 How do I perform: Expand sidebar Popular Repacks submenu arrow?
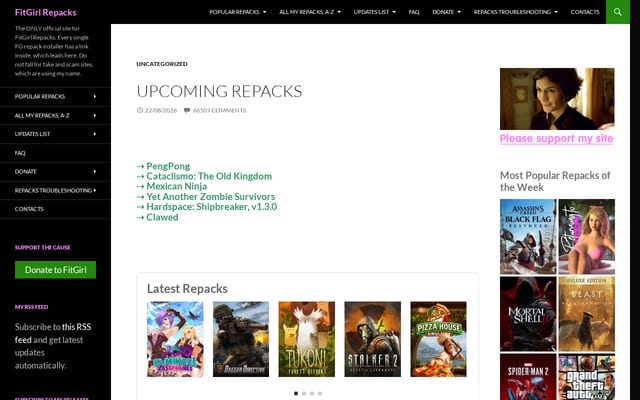pos(95,96)
